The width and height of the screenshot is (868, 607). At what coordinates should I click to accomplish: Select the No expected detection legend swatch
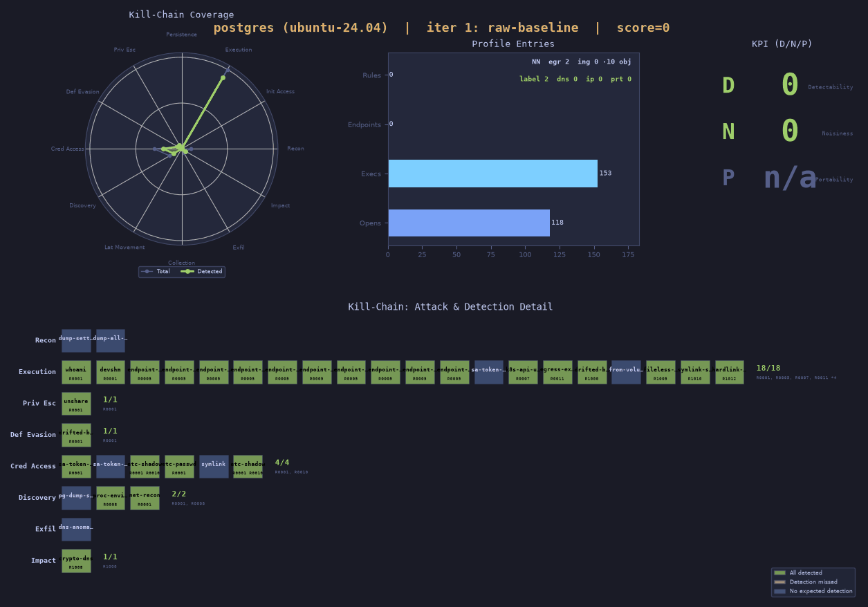pyautogui.click(x=779, y=591)
